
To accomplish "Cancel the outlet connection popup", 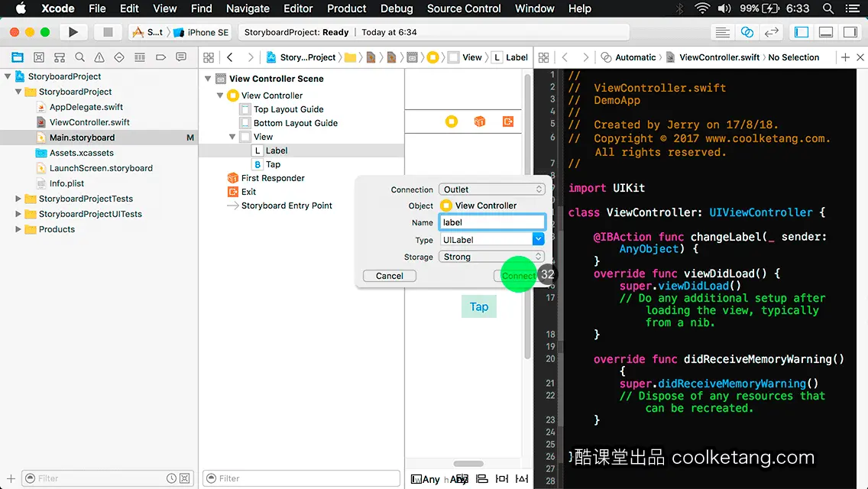I will (x=389, y=276).
